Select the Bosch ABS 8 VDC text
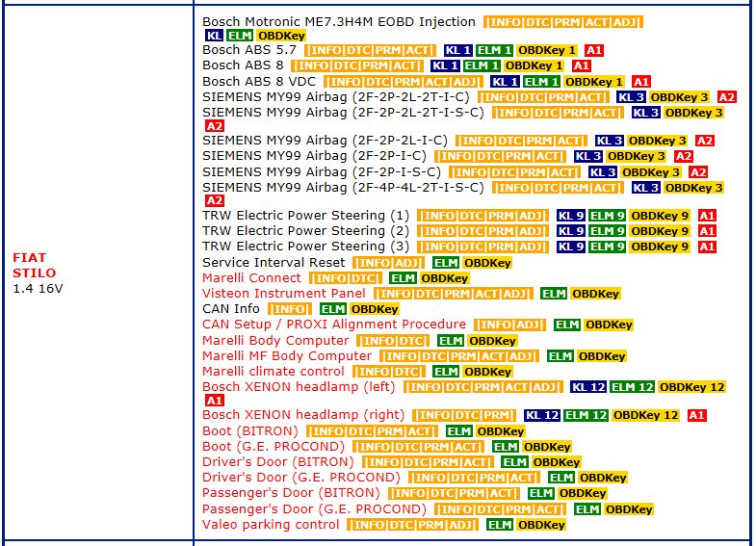756x546 pixels. pos(259,82)
